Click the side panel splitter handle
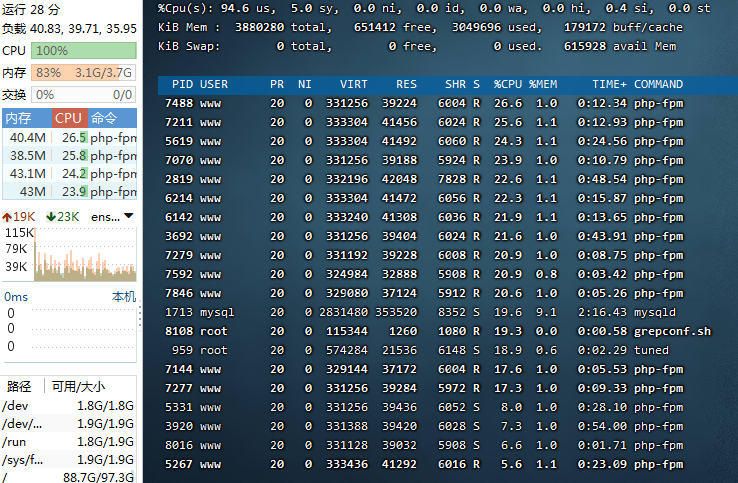Viewport: 738px width, 483px height. pos(139,318)
